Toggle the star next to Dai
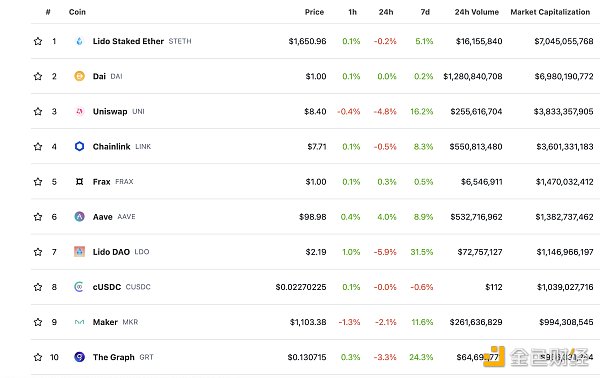 [x=38, y=76]
